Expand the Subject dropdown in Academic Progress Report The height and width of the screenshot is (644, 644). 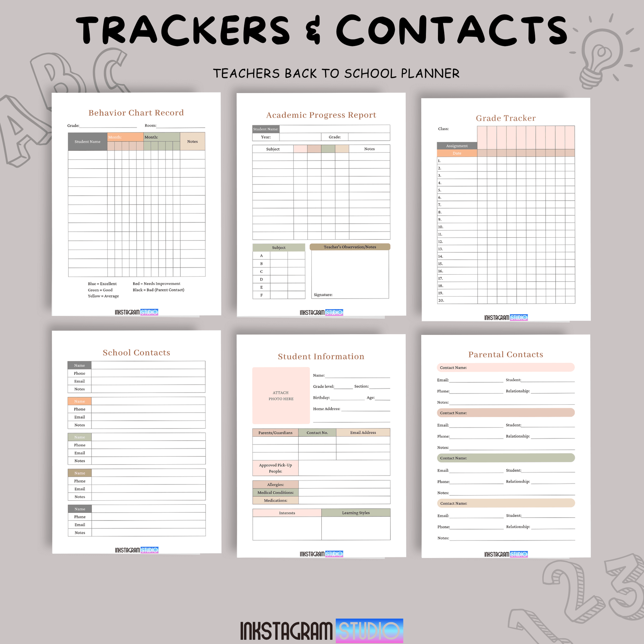coord(272,149)
